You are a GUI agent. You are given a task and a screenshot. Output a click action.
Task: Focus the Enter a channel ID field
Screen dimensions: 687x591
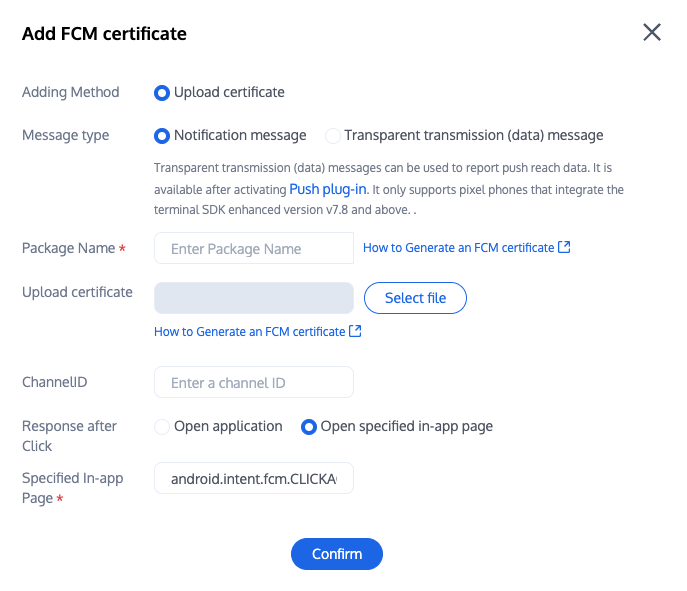click(x=254, y=382)
